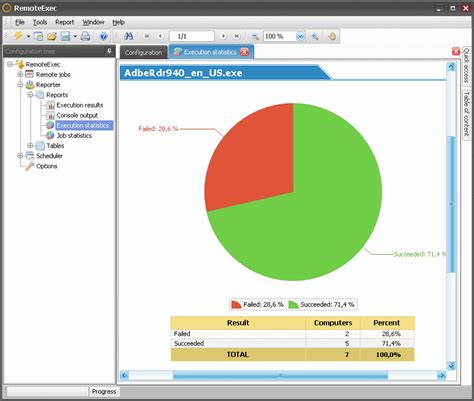This screenshot has width=474, height=401.
Task: Click the vertical scrollbar up arrow
Action: [x=451, y=66]
